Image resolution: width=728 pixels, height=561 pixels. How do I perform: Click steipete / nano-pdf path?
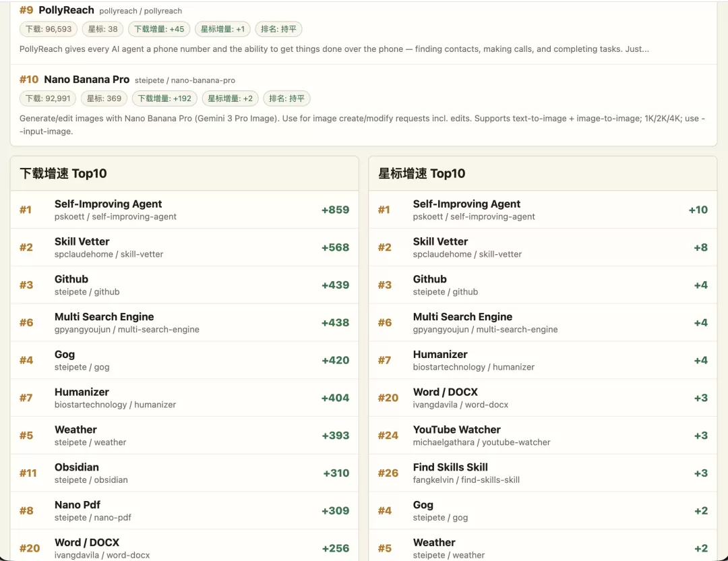pyautogui.click(x=93, y=517)
